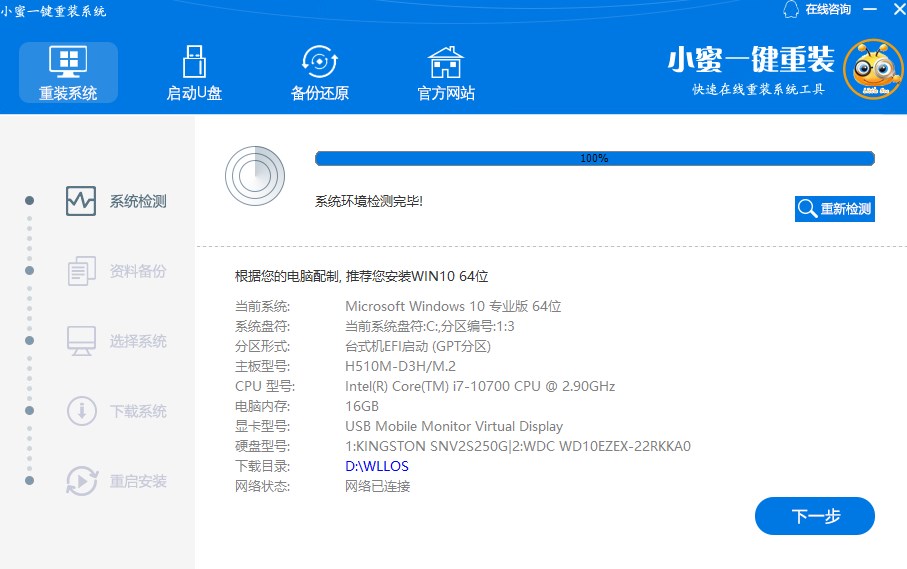Screen dimensions: 907x569
Task: Click the 系统环境检测完毕! status message
Action: pyautogui.click(x=368, y=201)
